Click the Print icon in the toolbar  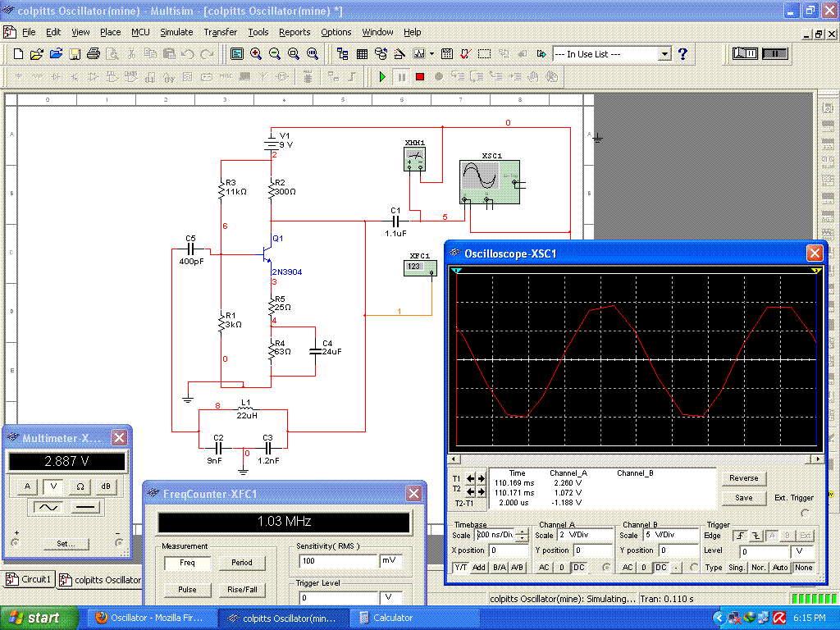(x=94, y=53)
